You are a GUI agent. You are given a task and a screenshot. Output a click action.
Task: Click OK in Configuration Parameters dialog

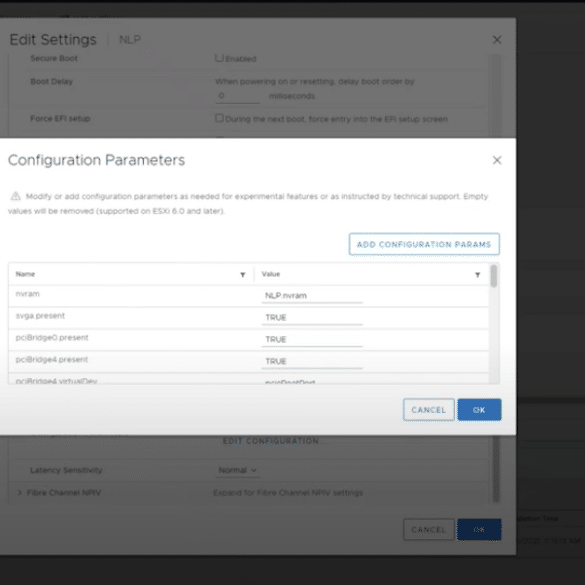click(x=479, y=410)
